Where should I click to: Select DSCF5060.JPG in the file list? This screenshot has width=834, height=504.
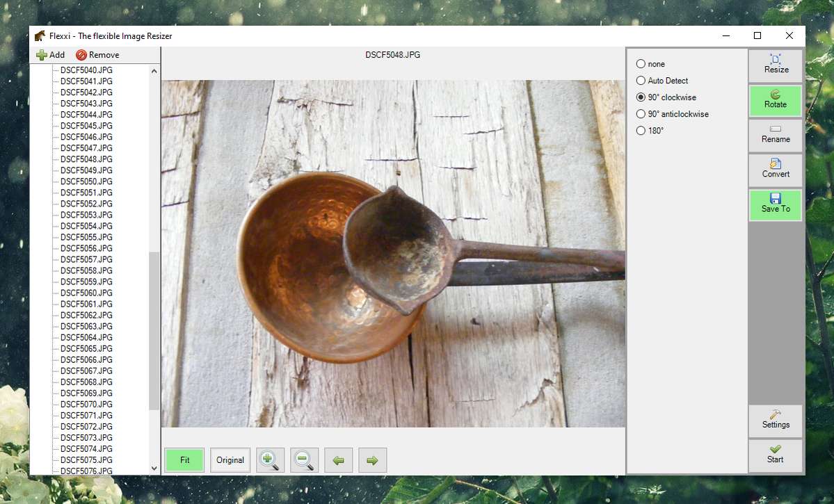(x=86, y=293)
